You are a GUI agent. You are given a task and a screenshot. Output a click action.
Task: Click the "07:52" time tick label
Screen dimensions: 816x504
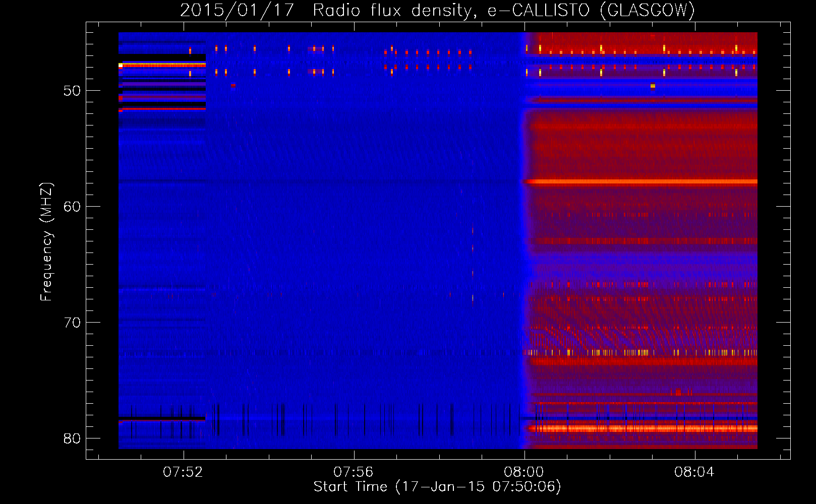click(183, 472)
